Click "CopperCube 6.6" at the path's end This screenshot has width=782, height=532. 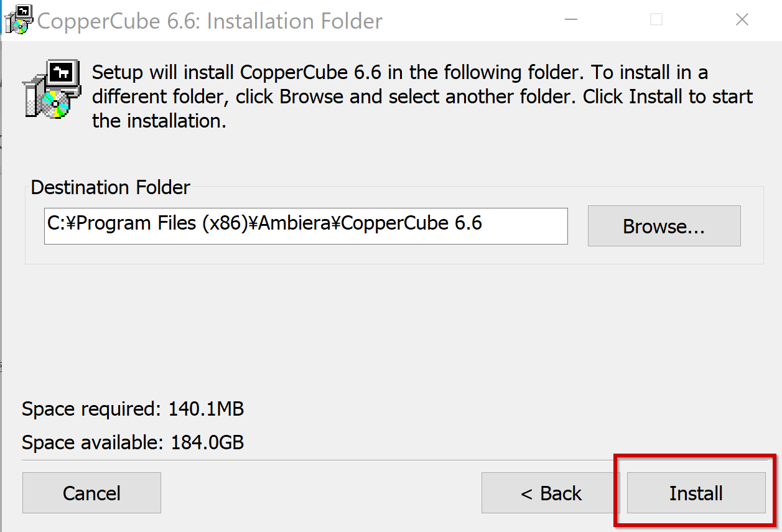[411, 223]
